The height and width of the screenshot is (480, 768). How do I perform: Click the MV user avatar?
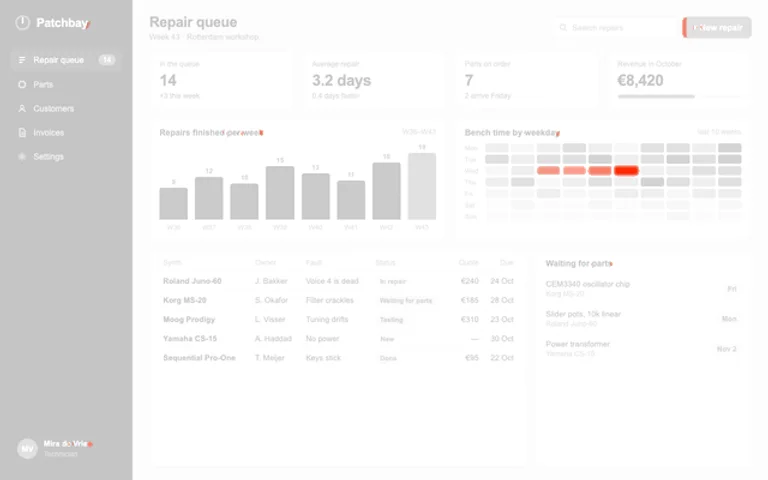pos(27,448)
